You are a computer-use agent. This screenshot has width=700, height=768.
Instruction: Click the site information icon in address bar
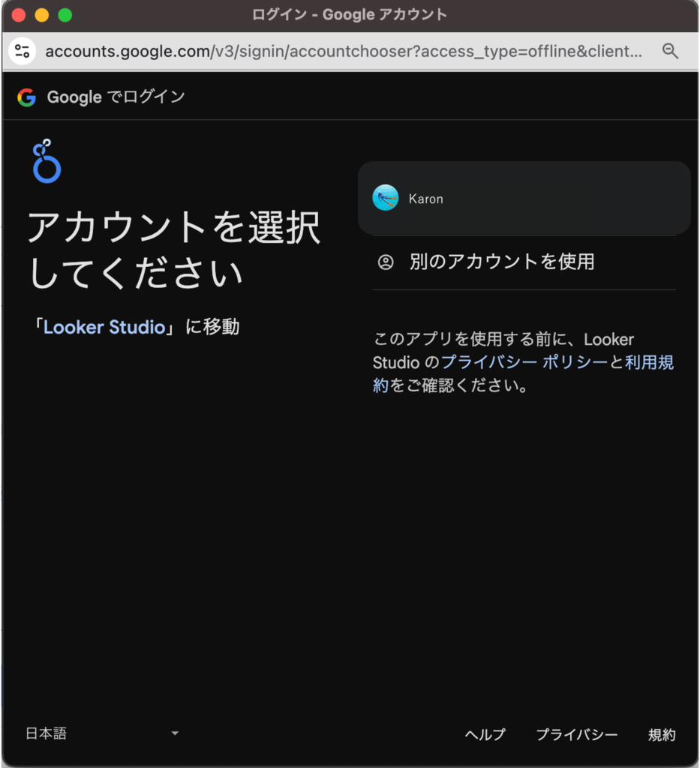point(23,51)
